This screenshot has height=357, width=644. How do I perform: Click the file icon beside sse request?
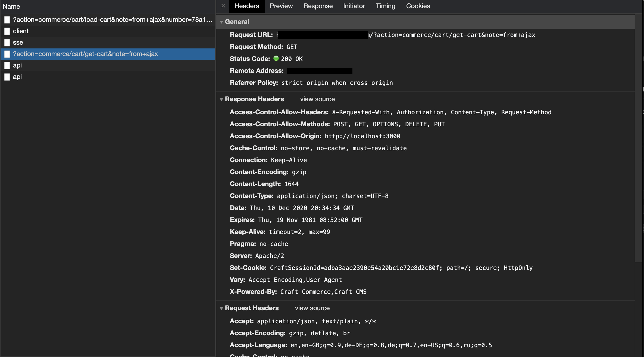pyautogui.click(x=7, y=42)
